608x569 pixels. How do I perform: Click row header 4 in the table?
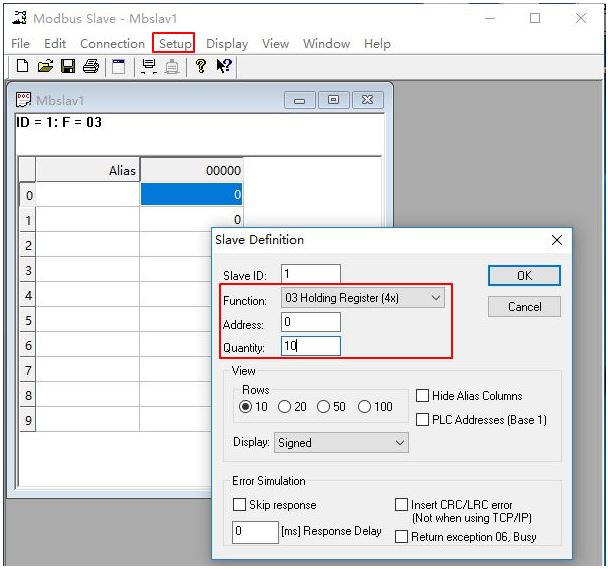point(28,295)
